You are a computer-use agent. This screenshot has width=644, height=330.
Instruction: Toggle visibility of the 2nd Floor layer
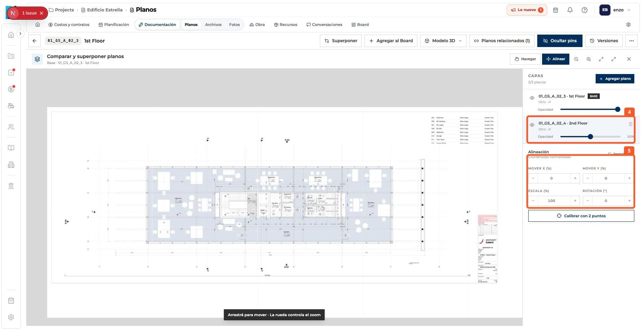point(532,125)
